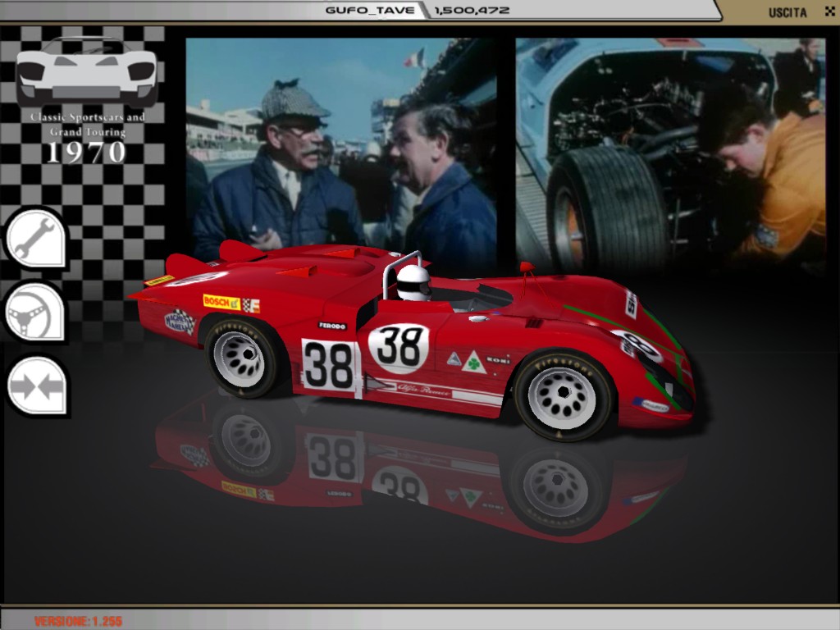Click the 1970 series title text
This screenshot has width=840, height=630.
click(86, 153)
